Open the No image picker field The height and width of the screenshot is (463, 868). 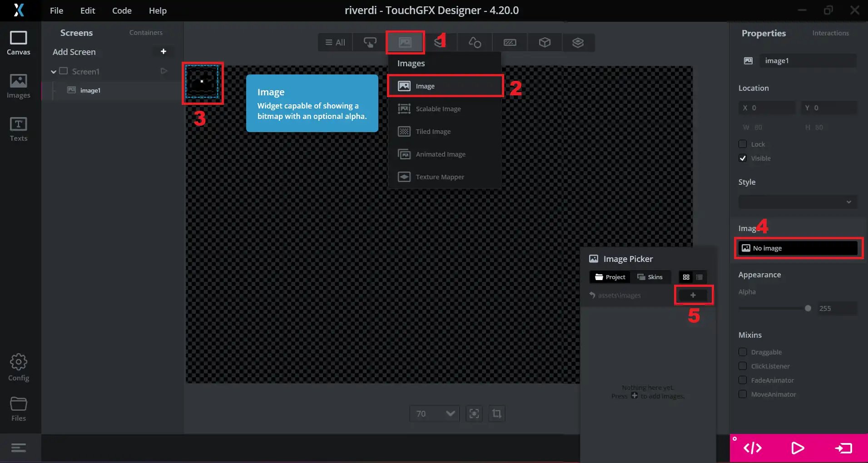click(x=798, y=248)
